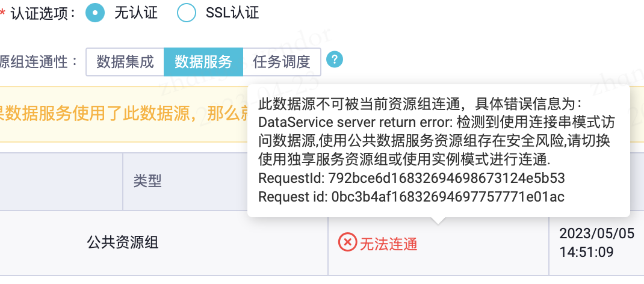Image resolution: width=644 pixels, height=284 pixels.
Task: Select the 公共资源组 table cell
Action: (x=123, y=243)
